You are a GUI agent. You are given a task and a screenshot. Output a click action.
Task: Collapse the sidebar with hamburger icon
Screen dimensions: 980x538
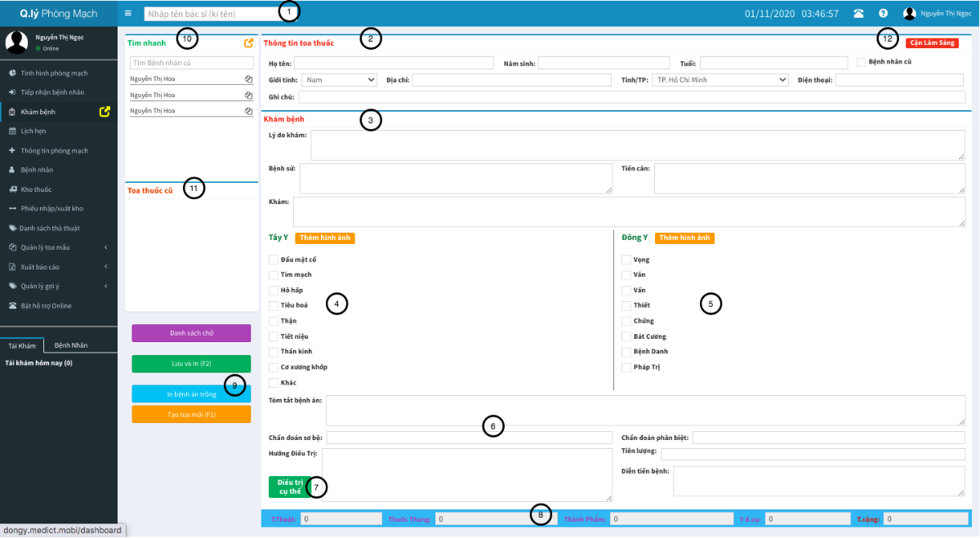pos(128,13)
